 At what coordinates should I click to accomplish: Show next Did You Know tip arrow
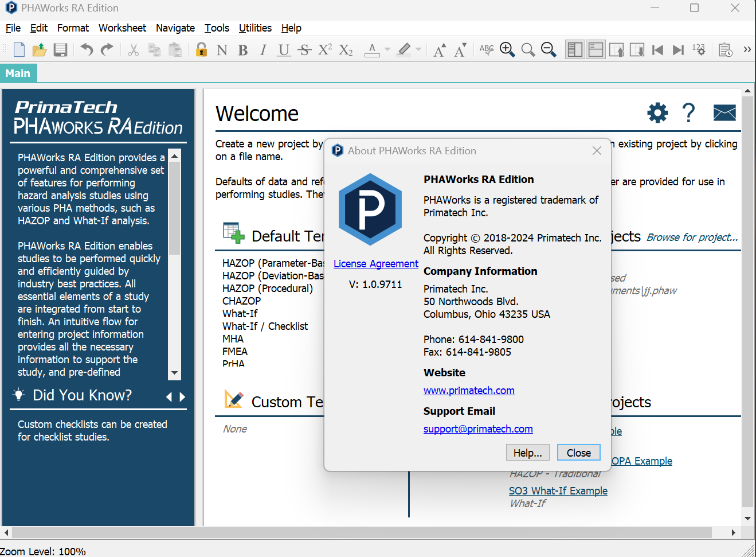click(x=182, y=397)
